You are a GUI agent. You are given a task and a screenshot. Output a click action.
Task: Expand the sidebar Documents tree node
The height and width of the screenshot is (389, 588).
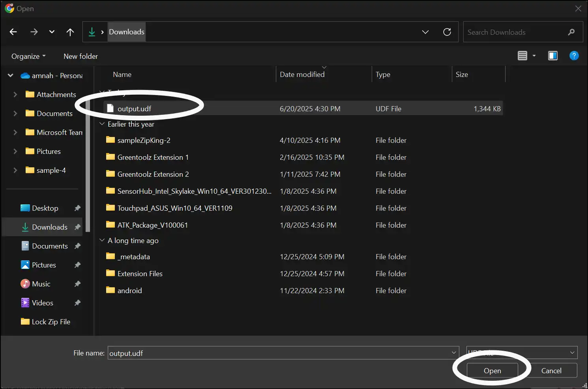click(x=15, y=113)
